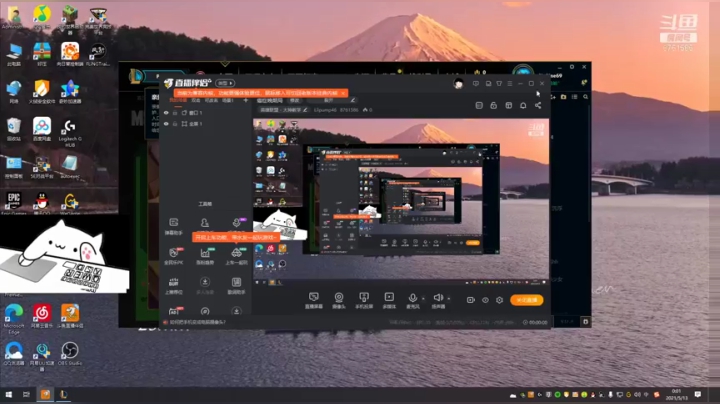Open the 全民乐PK tool
This screenshot has width=720, height=404.
174,256
